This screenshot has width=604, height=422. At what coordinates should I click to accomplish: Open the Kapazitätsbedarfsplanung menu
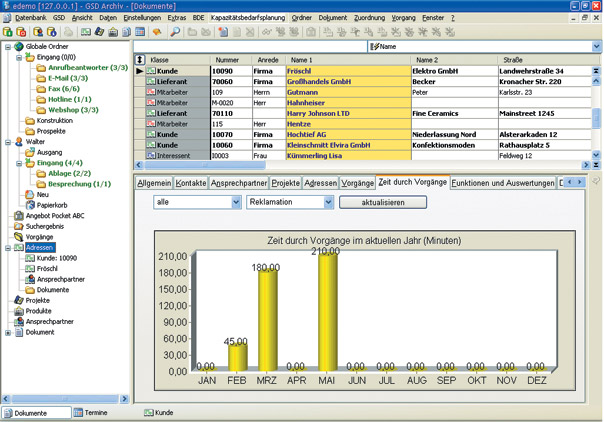[x=247, y=18]
